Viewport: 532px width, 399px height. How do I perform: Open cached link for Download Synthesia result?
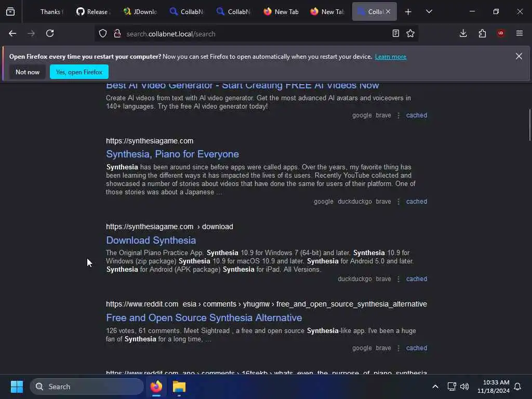[x=417, y=279]
